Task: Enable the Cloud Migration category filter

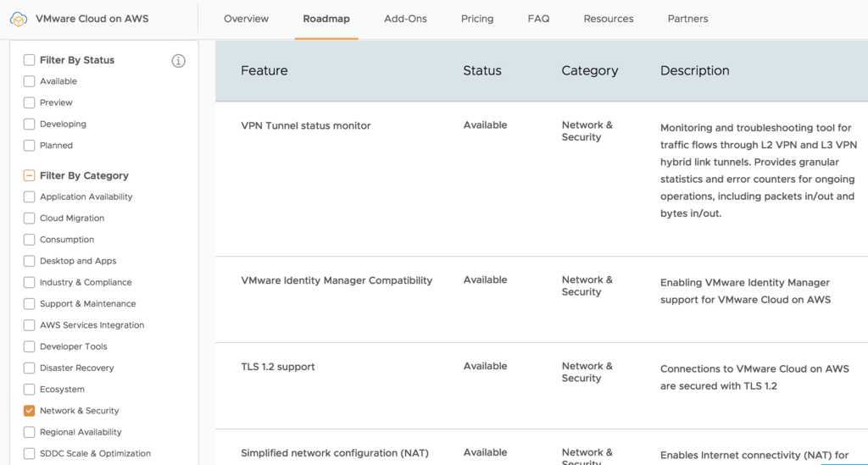Action: pyautogui.click(x=30, y=219)
